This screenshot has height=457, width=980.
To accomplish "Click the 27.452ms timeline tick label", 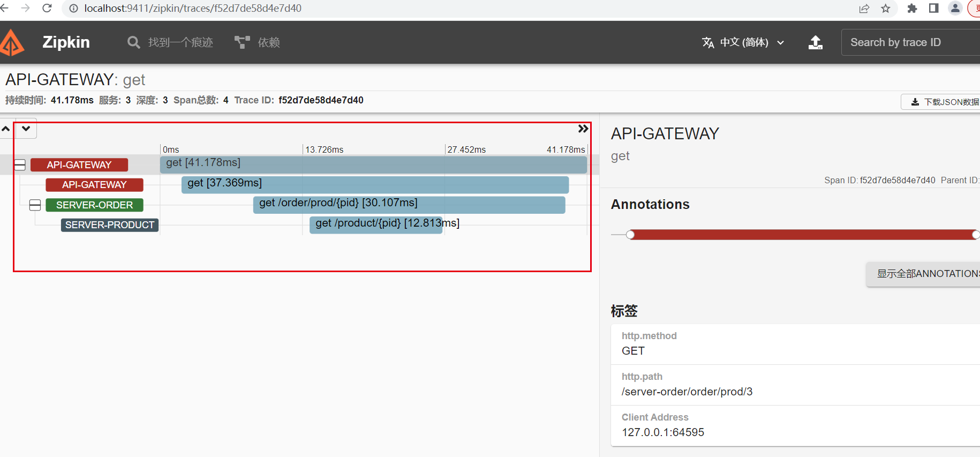I will 466,149.
